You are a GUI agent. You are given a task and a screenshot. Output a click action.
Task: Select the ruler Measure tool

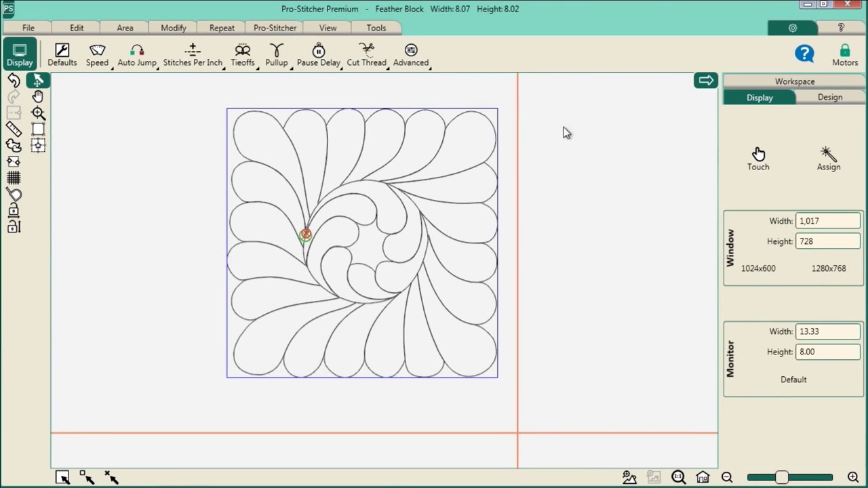click(14, 129)
